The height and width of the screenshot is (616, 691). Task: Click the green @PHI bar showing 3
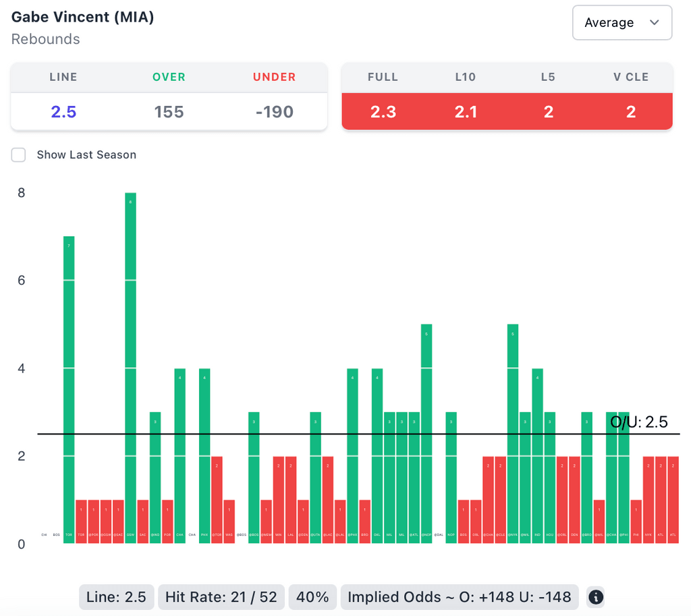[x=624, y=478]
